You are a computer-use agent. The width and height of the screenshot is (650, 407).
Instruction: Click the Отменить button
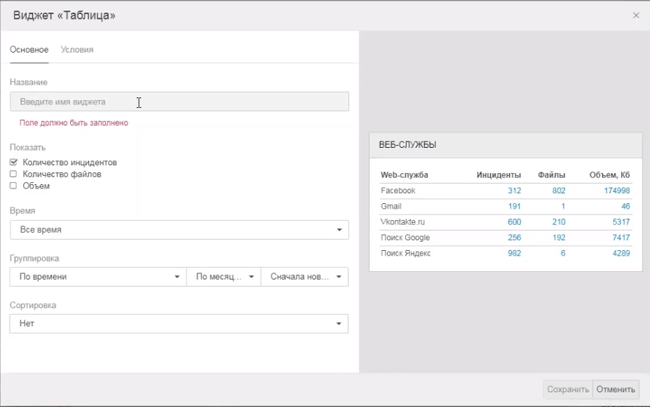(x=615, y=389)
